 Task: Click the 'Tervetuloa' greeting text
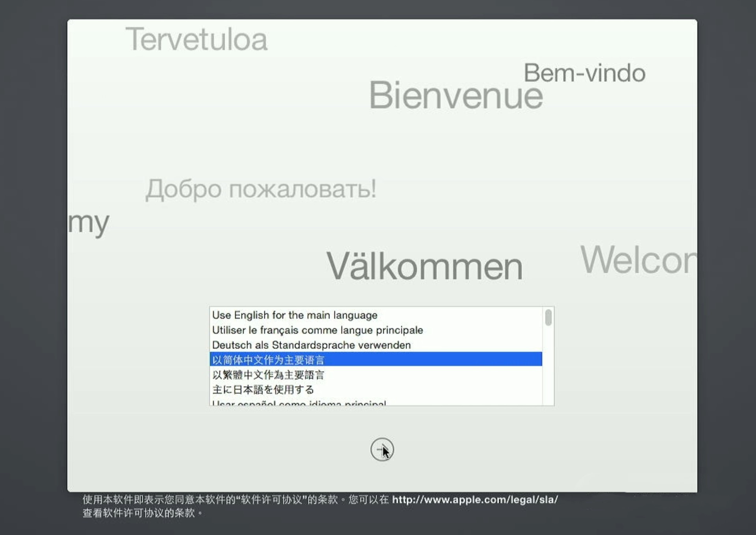click(x=196, y=39)
